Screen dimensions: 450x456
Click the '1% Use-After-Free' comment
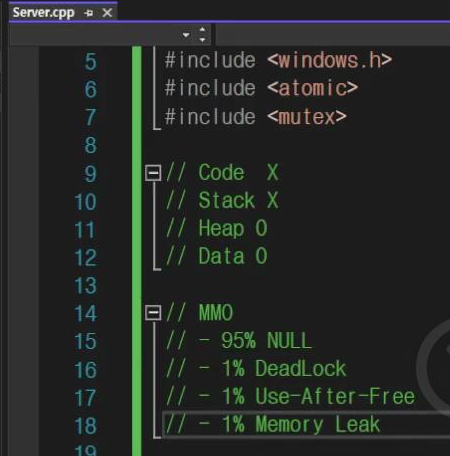318,397
